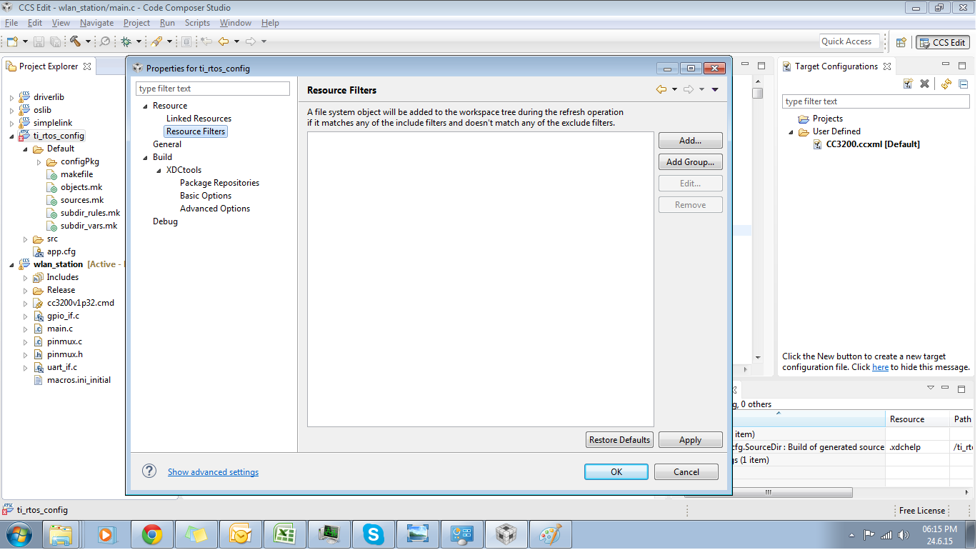The height and width of the screenshot is (560, 980).
Task: Close the Project Explorer view tab
Action: pos(87,66)
